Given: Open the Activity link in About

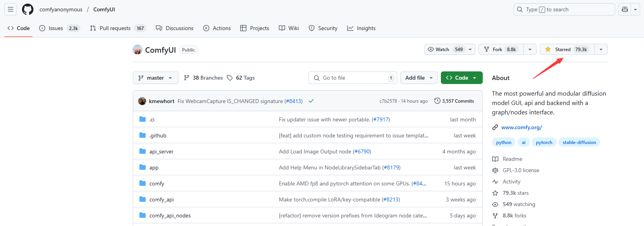Looking at the screenshot, I should pos(507,182).
